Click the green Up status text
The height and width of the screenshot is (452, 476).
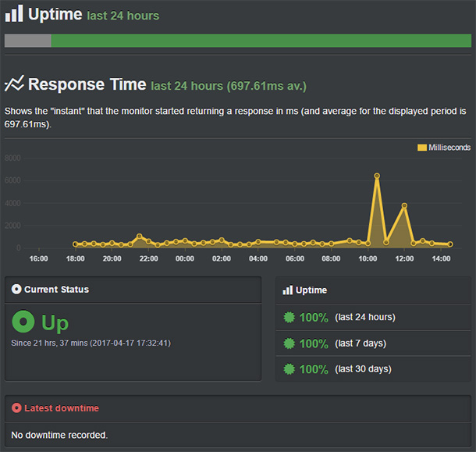55,322
